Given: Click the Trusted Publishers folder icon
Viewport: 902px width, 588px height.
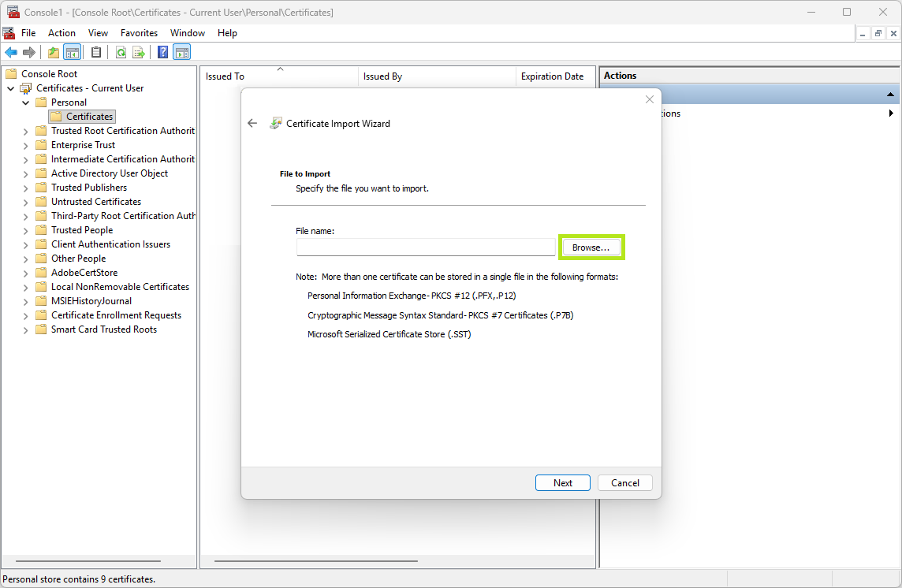Looking at the screenshot, I should pos(41,188).
